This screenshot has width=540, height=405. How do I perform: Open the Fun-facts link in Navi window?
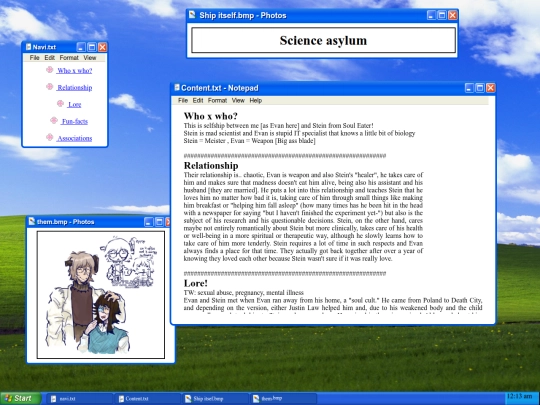[74, 121]
